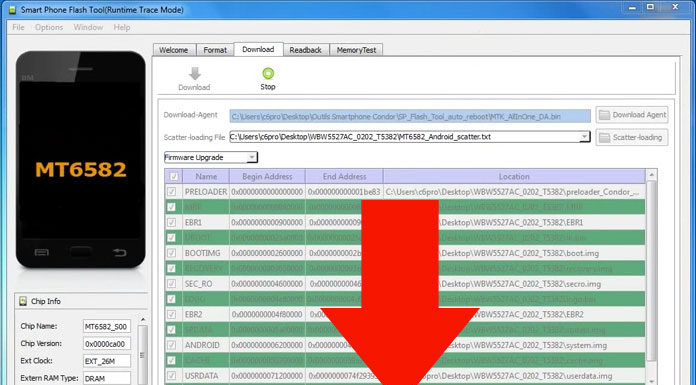696x385 pixels.
Task: Click the Smart Phone Flash Tool title icon
Action: [13, 9]
